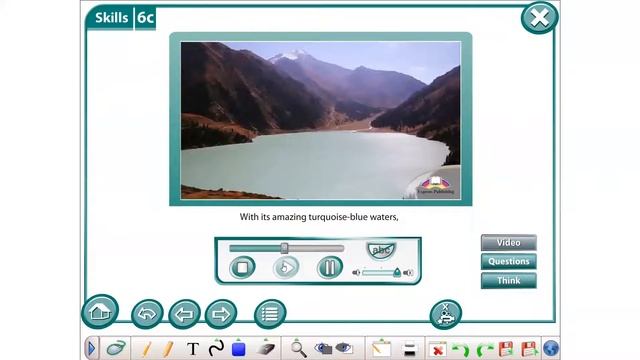Click the '6c' header label

145,18
